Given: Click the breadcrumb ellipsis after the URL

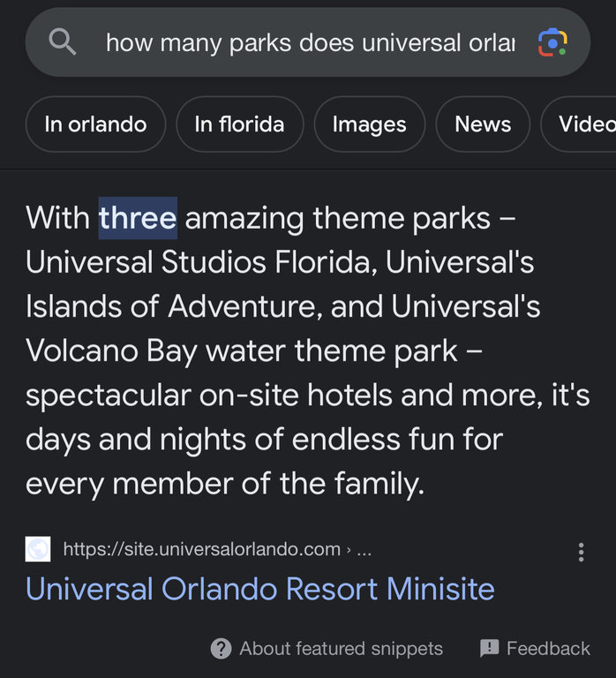Looking at the screenshot, I should click(364, 550).
